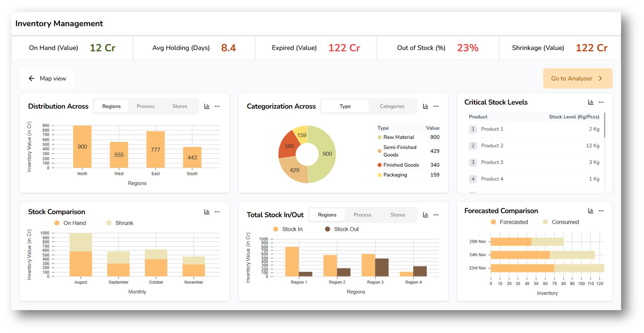Open three-dot menu in Forecasted Comparison card
Image resolution: width=644 pixels, height=333 pixels.
pos(601,211)
